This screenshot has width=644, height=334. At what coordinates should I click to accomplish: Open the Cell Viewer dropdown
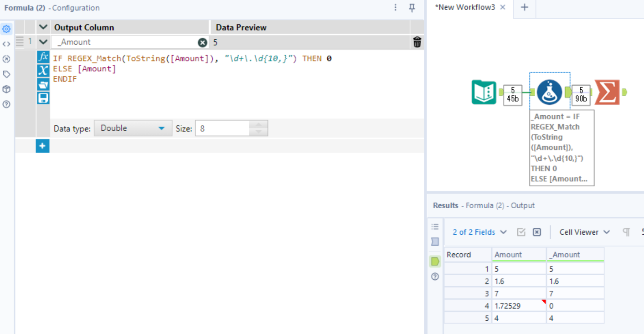pos(584,232)
